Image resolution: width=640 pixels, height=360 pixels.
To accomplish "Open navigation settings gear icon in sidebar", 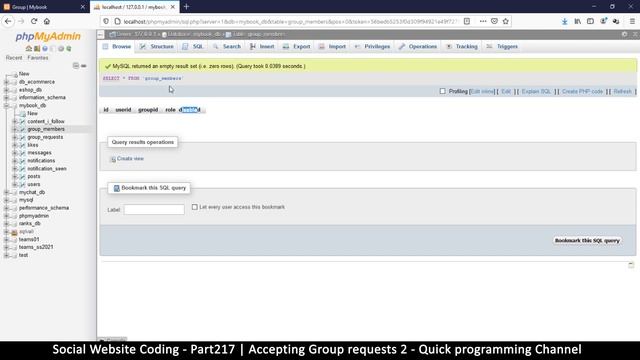I will (61, 49).
